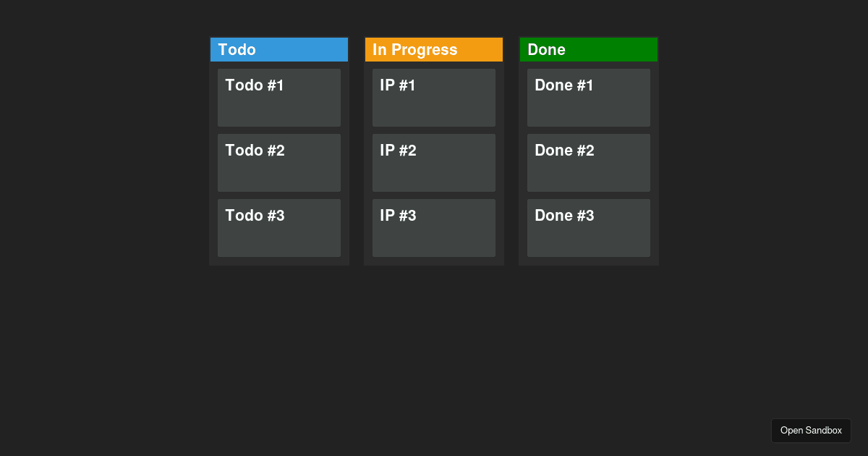Open the IP #3 card
Screen dimensions: 868x456
click(433, 227)
